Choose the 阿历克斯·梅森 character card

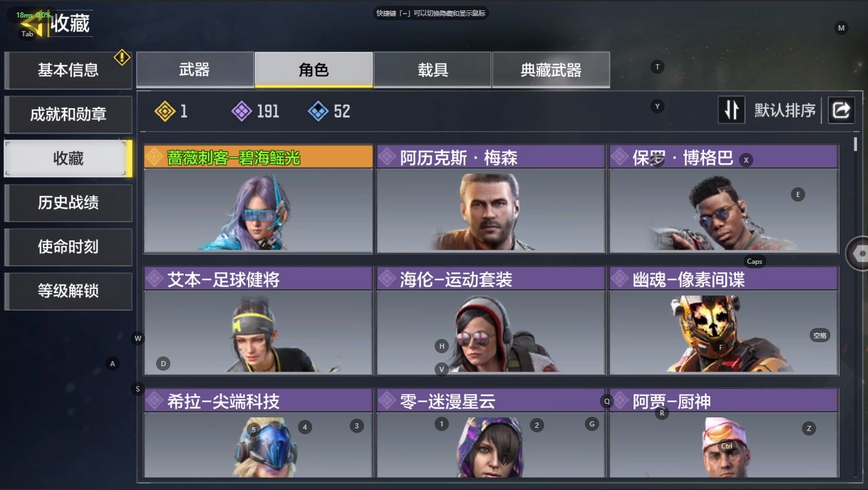(x=491, y=199)
